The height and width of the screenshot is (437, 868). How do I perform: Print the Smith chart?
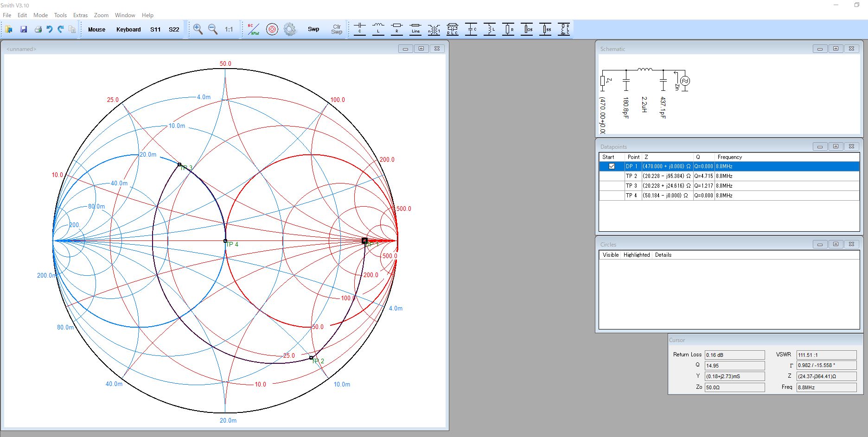tap(38, 29)
